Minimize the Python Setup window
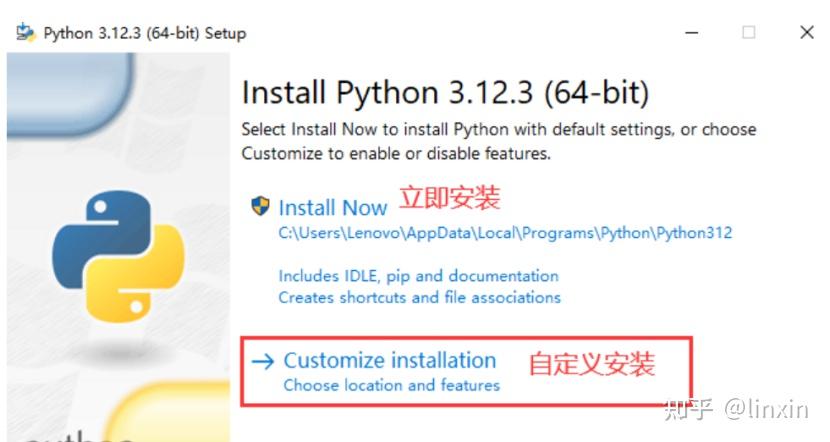 click(x=691, y=33)
